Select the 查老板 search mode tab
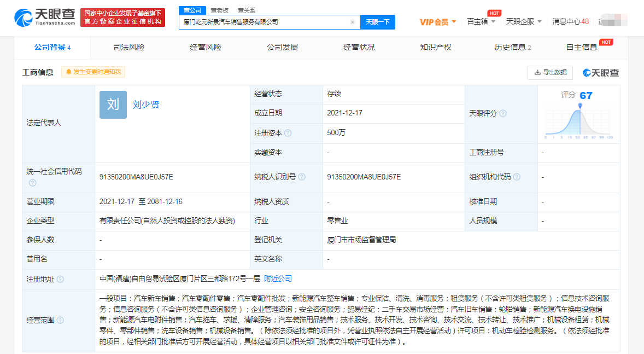Viewport: 644px width, 354px height. point(220,10)
